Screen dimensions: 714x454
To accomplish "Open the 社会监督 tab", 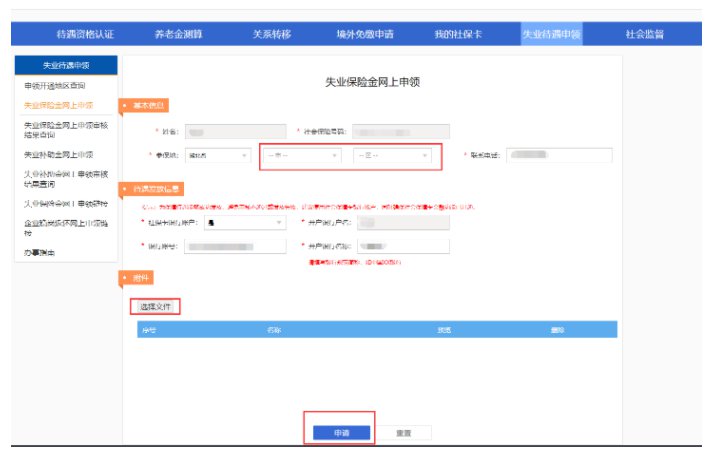I will click(644, 34).
